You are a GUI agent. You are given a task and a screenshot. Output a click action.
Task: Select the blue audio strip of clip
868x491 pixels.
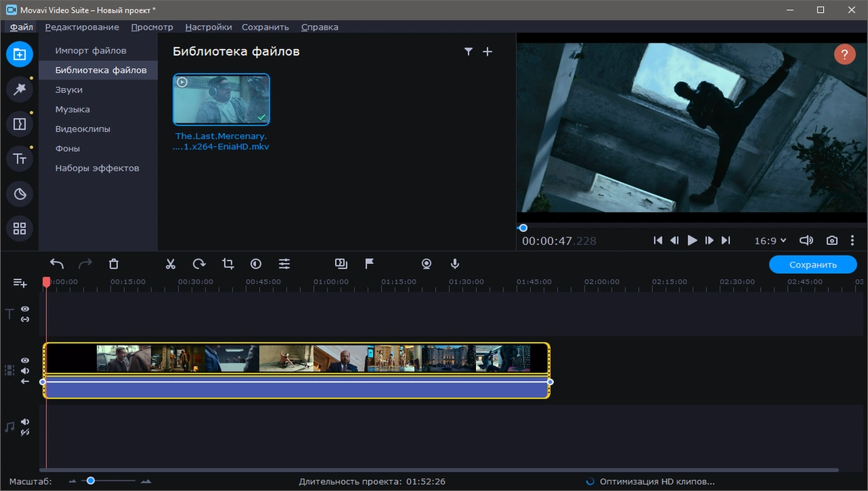297,388
